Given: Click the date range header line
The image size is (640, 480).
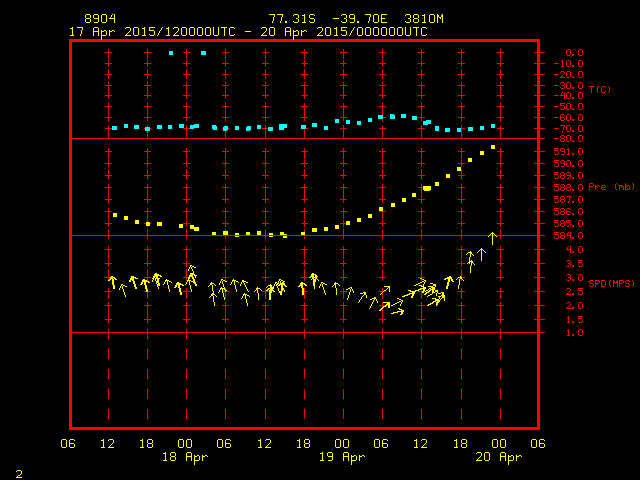Looking at the screenshot, I should (248, 32).
